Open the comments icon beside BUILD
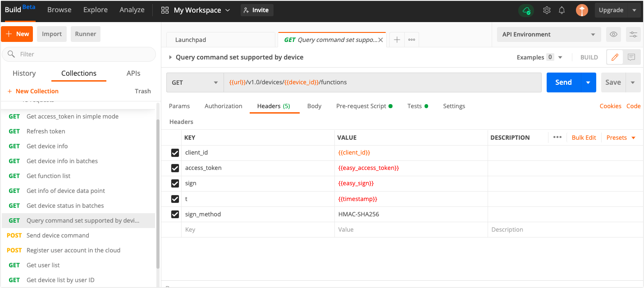Viewport: 644px width, 288px height. tap(631, 57)
